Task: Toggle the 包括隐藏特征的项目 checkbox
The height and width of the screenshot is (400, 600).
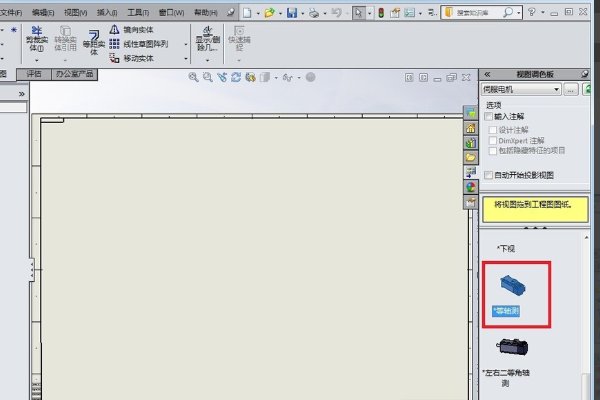Action: (x=493, y=151)
